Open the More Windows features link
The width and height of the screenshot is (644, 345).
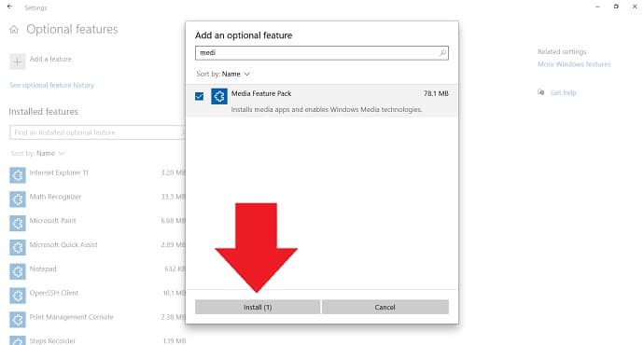(x=574, y=64)
